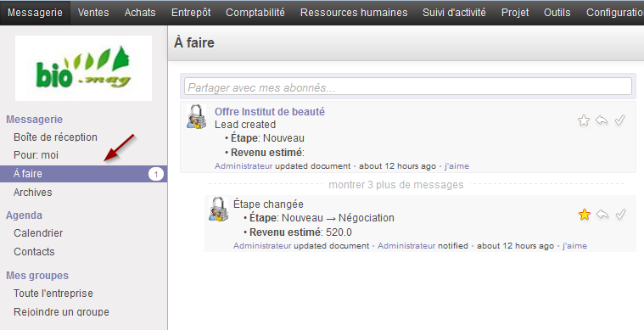644x330 pixels.
Task: Click the À faire counter badge
Action: coord(155,175)
